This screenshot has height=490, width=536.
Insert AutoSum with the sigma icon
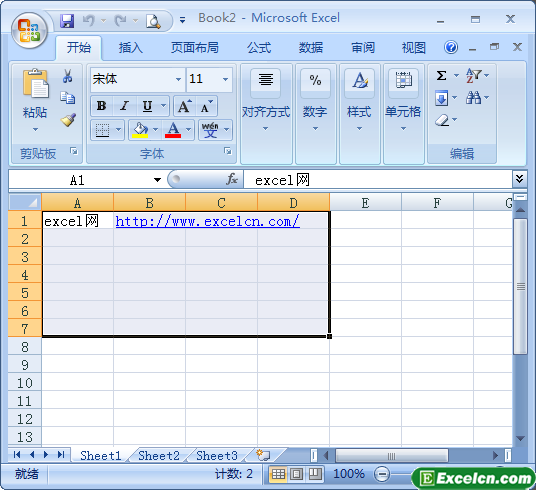click(442, 75)
